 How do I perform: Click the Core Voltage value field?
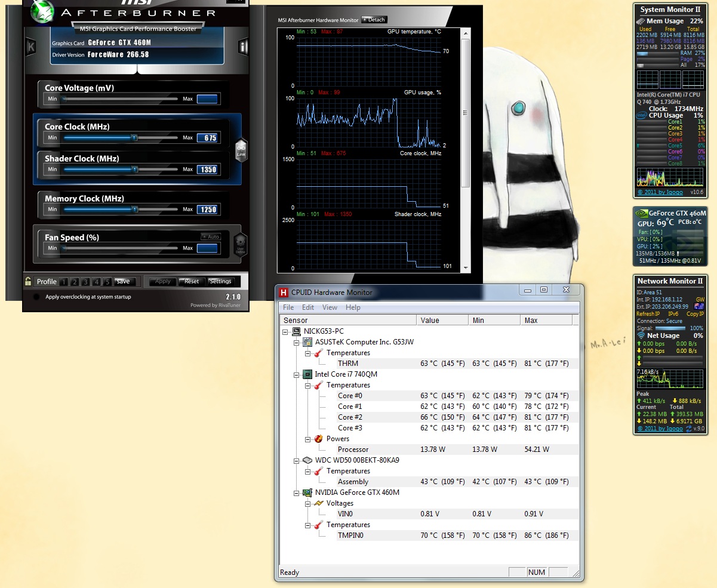[x=207, y=99]
